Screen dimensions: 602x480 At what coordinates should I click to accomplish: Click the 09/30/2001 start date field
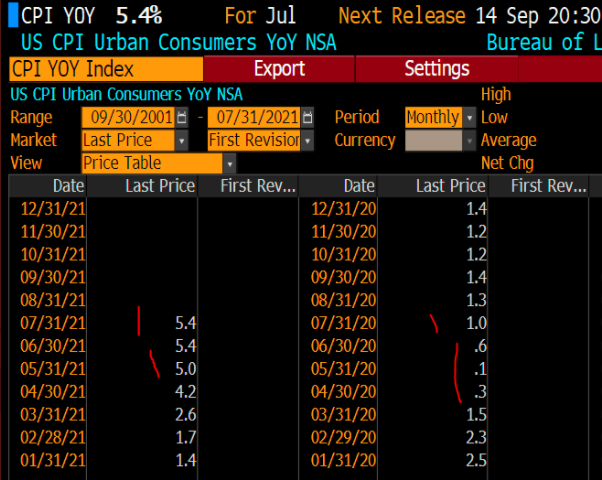[x=128, y=118]
